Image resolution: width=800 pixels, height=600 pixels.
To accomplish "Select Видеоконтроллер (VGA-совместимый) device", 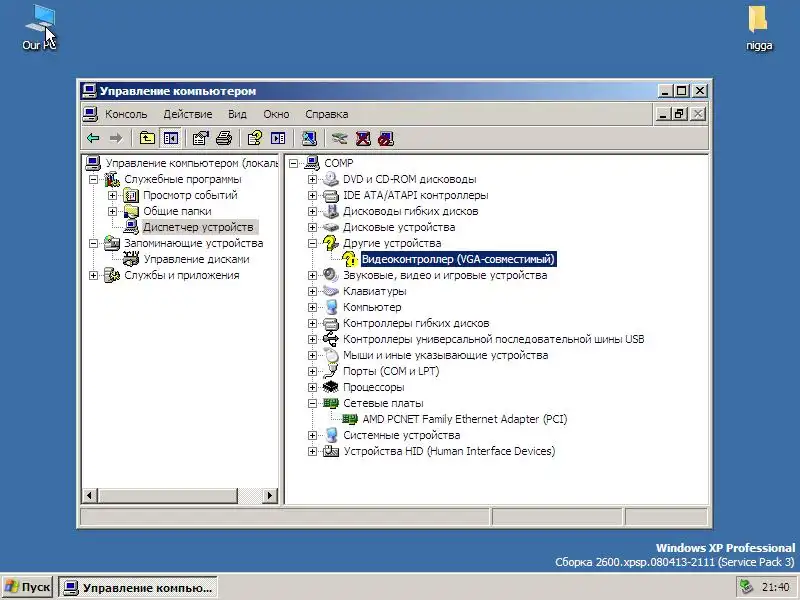I will pos(458,259).
